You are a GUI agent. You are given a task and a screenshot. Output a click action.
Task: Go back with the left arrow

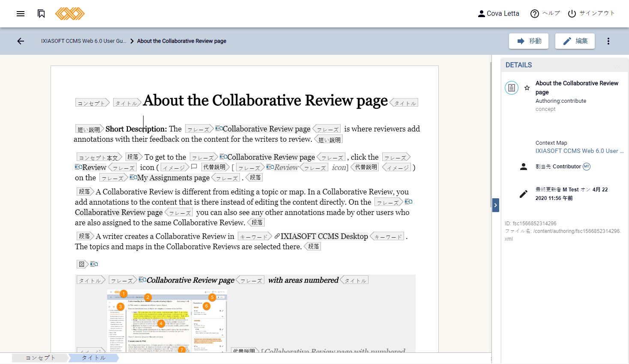coord(21,41)
